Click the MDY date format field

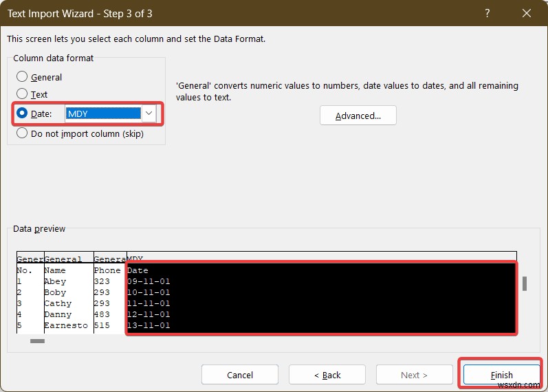(x=103, y=113)
